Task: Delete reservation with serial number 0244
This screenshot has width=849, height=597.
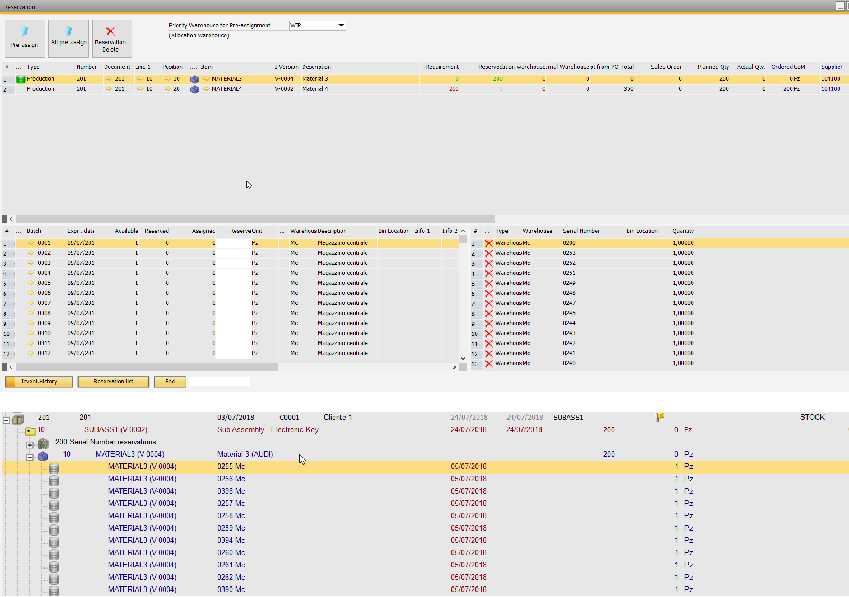Action: pos(489,323)
